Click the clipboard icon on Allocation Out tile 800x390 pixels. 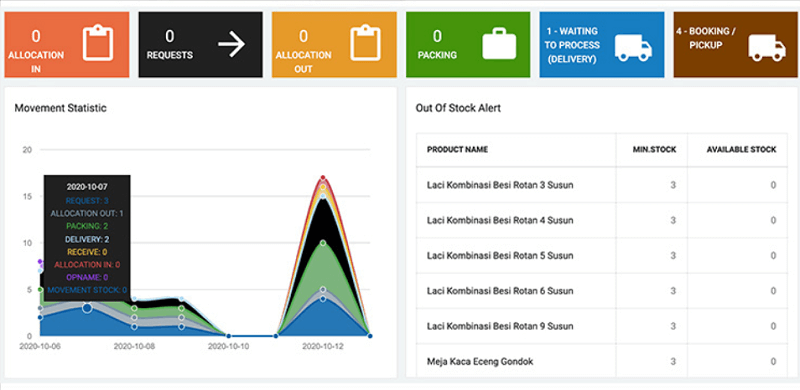pyautogui.click(x=365, y=43)
